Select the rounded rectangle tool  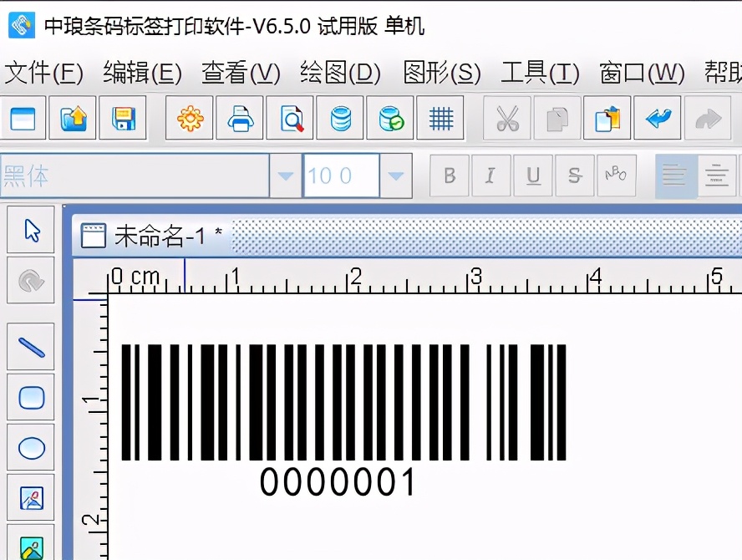[30, 397]
